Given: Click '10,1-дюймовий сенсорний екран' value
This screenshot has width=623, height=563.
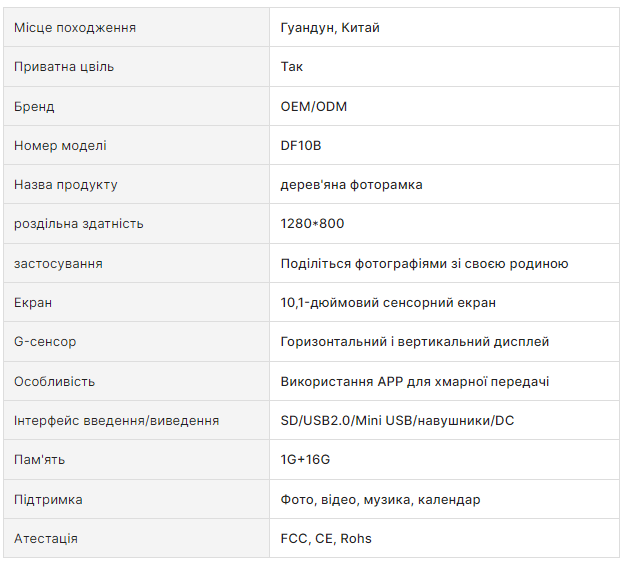Looking at the screenshot, I should [x=388, y=303].
